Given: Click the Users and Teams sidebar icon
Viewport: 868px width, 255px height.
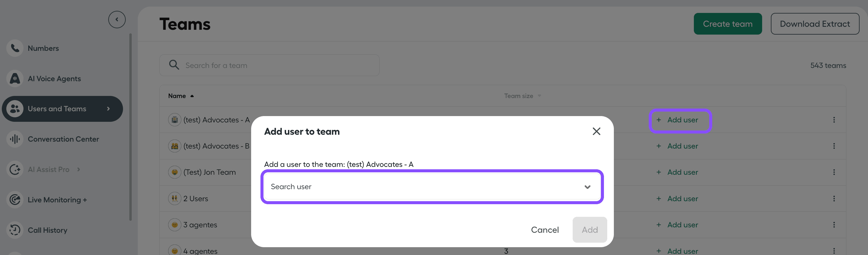Looking at the screenshot, I should tap(14, 109).
